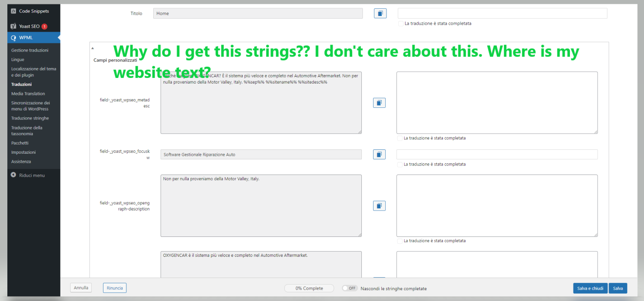Click the Annulla button

(x=81, y=288)
